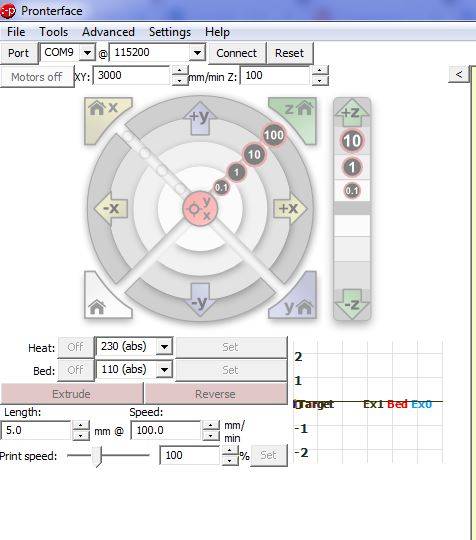The image size is (476, 540).
Task: Home all axes with the white house icon
Action: point(104,300)
